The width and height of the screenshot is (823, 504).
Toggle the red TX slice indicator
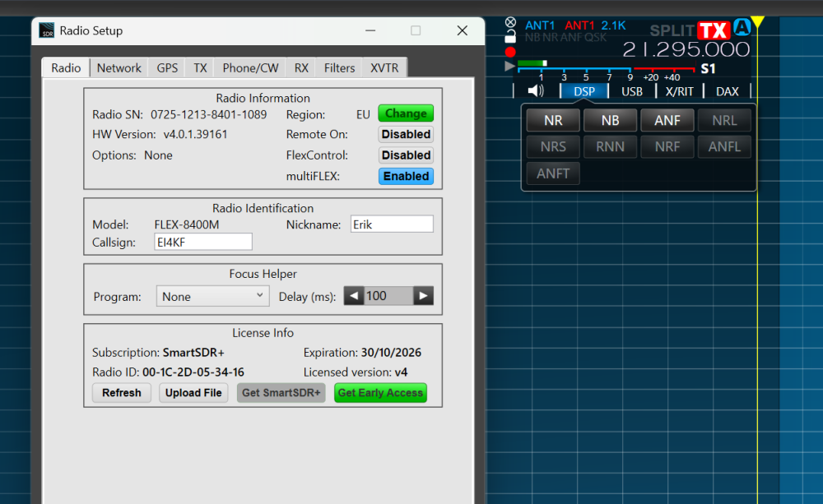(x=714, y=31)
